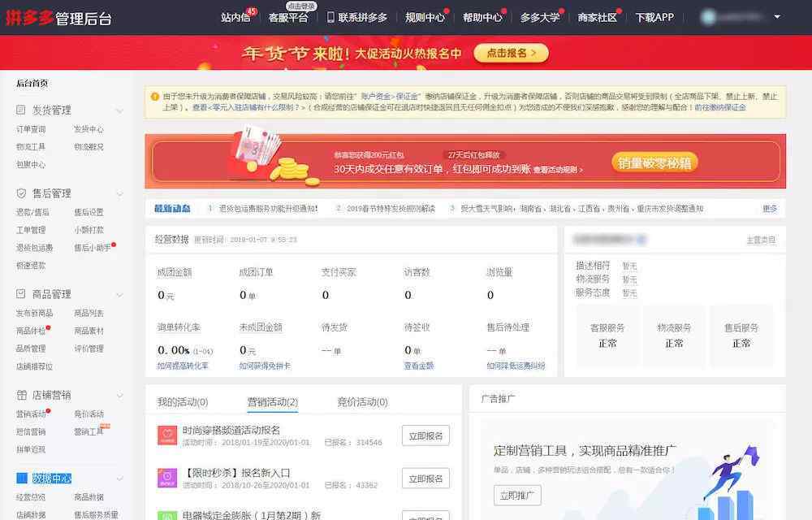Viewport: 812px width, 520px height.
Task: Open the 如何降低运费纠纷 link
Action: pyautogui.click(x=516, y=366)
